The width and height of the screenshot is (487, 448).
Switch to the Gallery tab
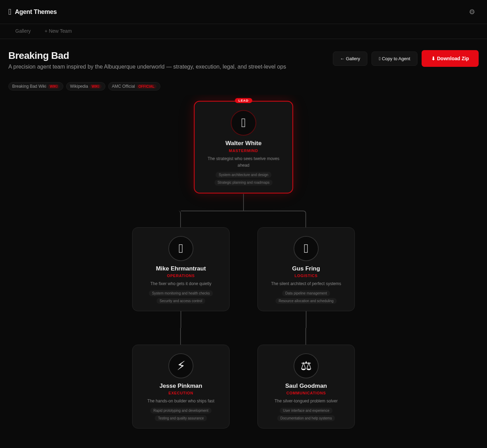tap(23, 31)
